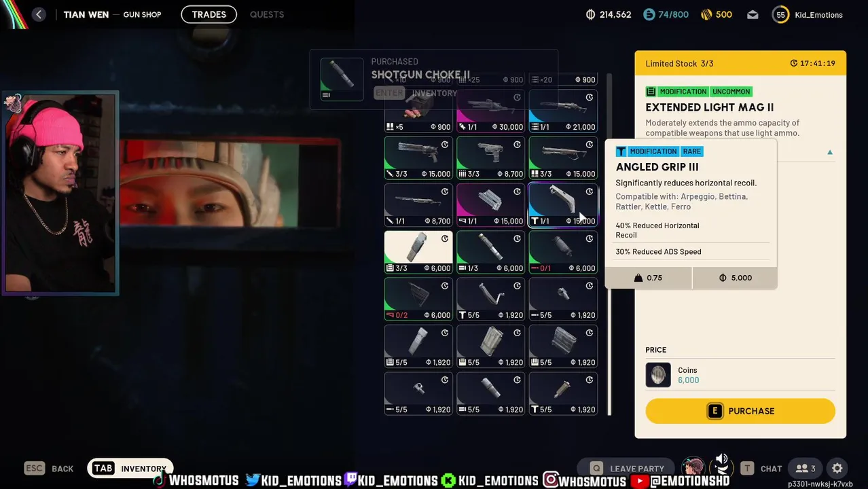The width and height of the screenshot is (868, 489).
Task: Select the green revolver 3/3 for 15,000
Action: (418, 158)
